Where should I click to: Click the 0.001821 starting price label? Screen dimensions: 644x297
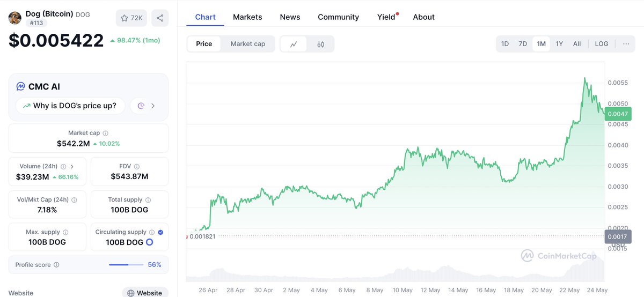point(202,236)
